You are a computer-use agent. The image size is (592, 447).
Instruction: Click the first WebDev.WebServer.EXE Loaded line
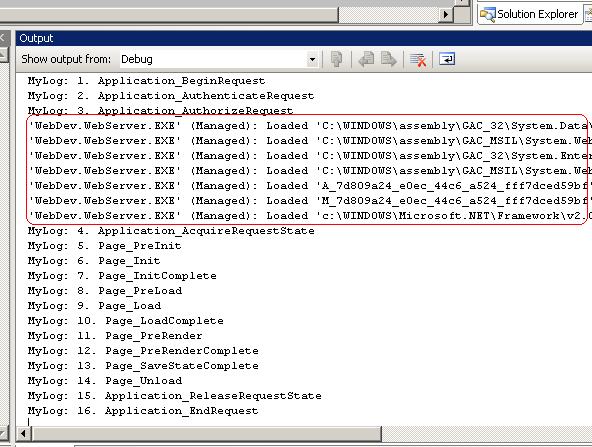[x=308, y=126]
